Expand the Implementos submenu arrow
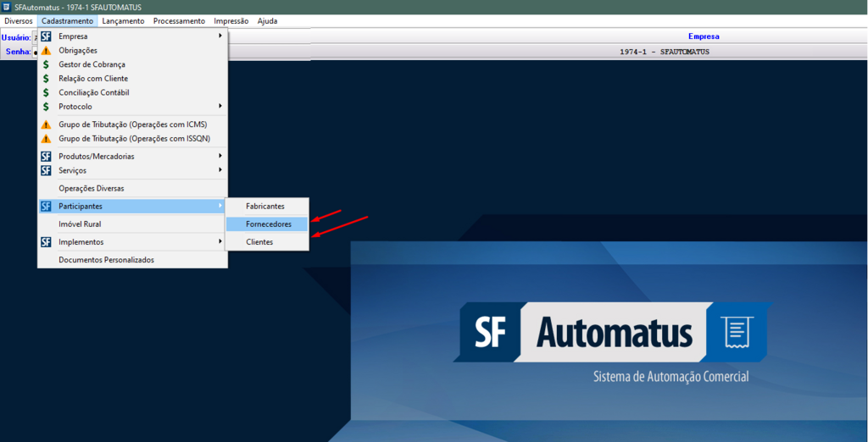868x442 pixels. [220, 242]
